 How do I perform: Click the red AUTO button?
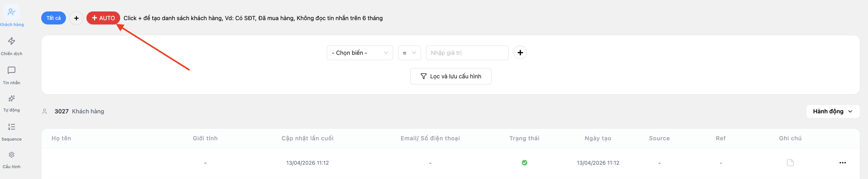pos(103,18)
